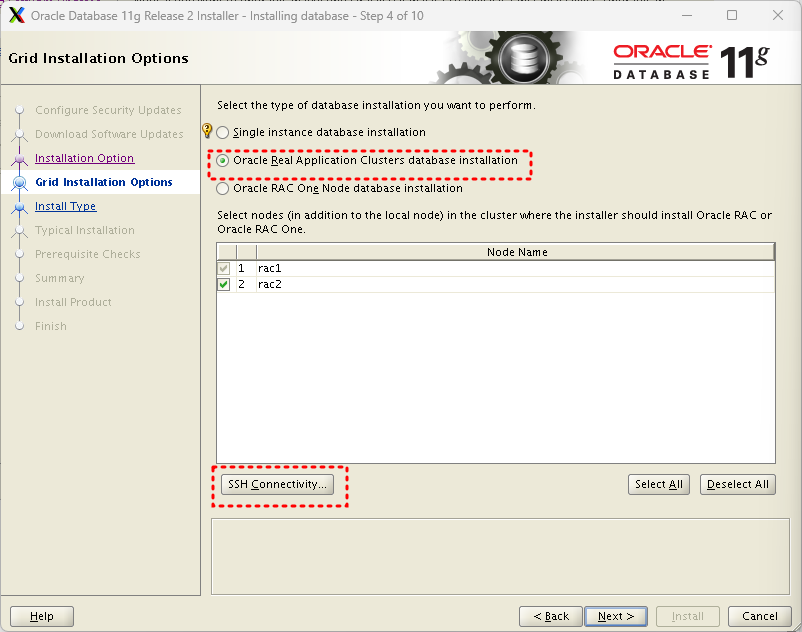Proceed with the Next button
802x632 pixels.
616,616
